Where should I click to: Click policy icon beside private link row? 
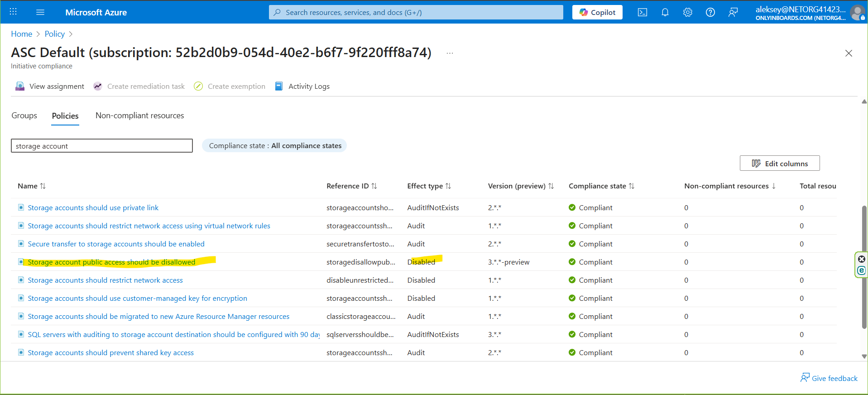coord(21,207)
